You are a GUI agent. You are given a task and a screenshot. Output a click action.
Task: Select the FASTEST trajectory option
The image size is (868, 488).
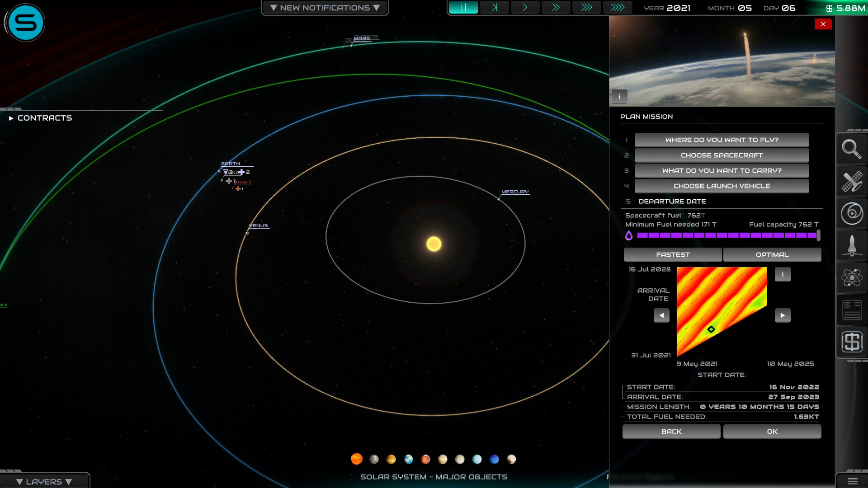pos(673,255)
